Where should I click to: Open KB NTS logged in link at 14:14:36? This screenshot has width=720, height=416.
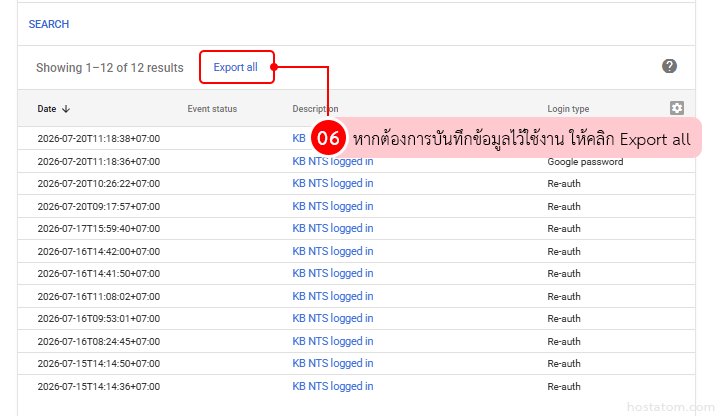333,386
